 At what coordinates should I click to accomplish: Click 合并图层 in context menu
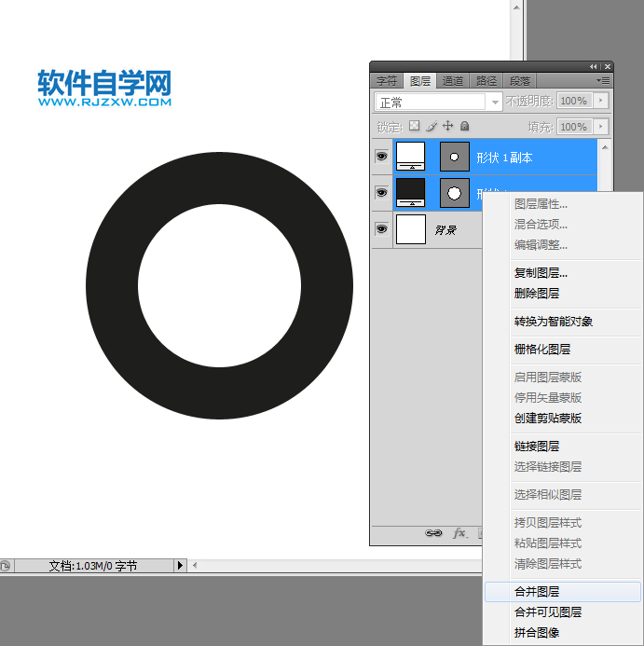[x=562, y=592]
